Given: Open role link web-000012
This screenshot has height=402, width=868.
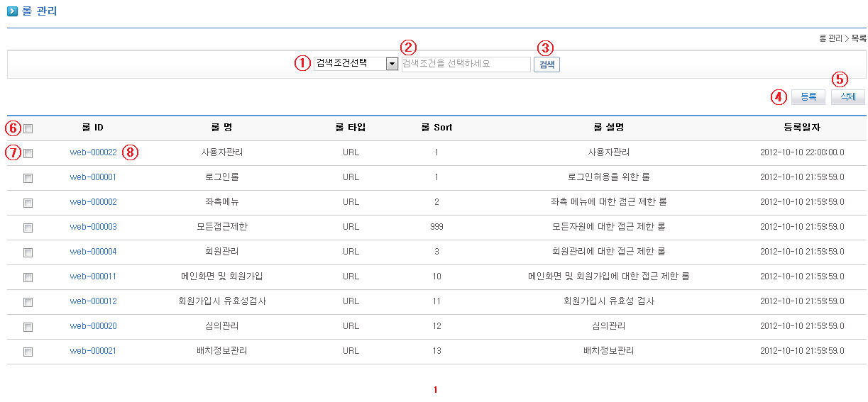Looking at the screenshot, I should [x=93, y=301].
